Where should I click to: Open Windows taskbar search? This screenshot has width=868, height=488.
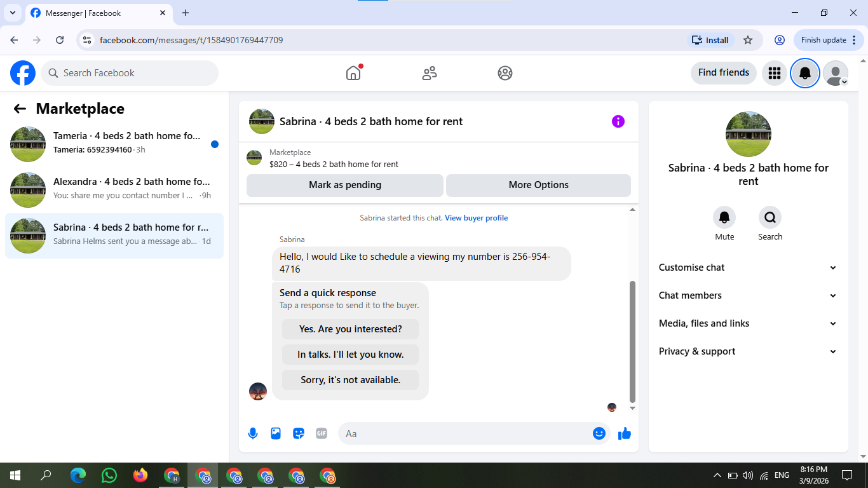[46, 475]
